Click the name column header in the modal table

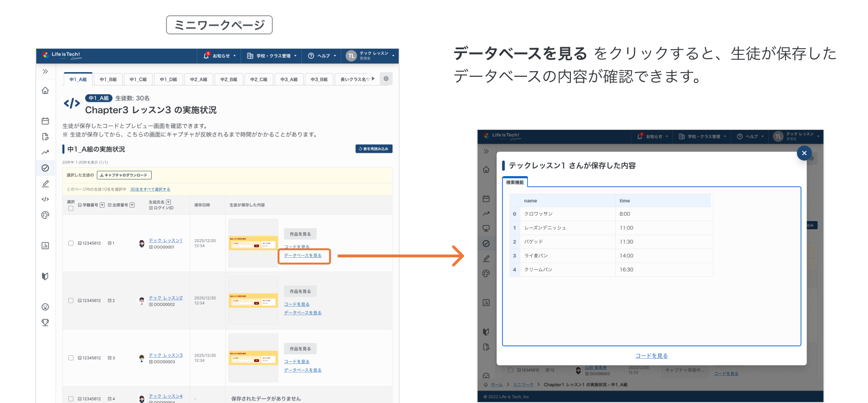568,201
